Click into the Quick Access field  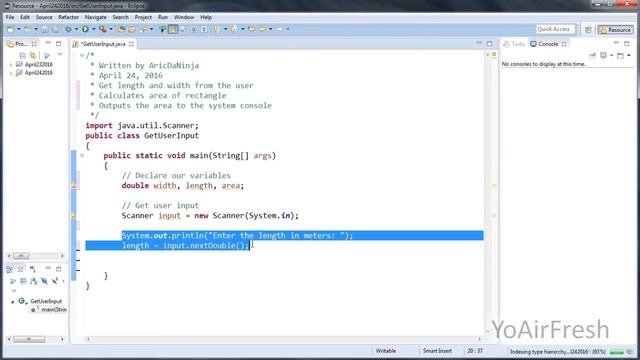tap(555, 29)
